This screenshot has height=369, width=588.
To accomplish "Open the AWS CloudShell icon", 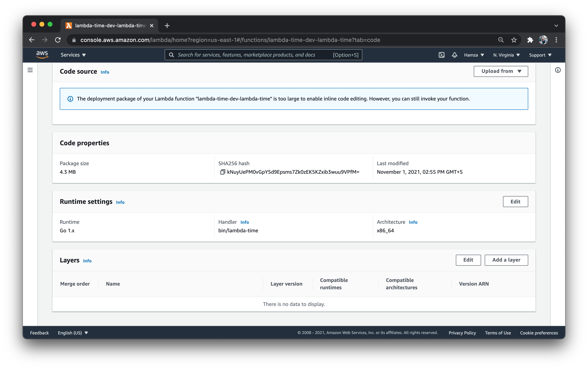I will pos(441,55).
